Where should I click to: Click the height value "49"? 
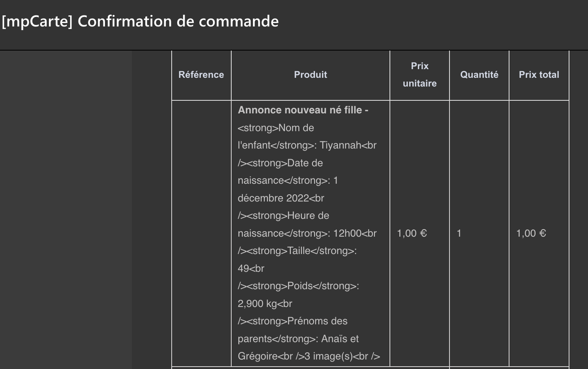click(243, 268)
